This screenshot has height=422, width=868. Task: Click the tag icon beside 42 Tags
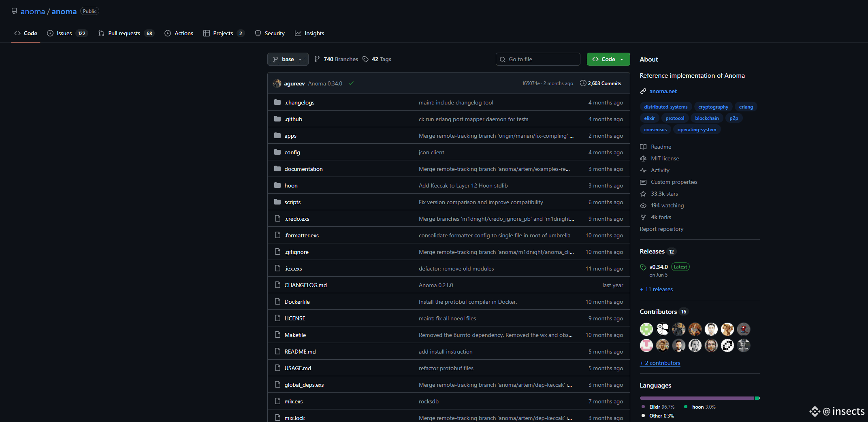(365, 59)
